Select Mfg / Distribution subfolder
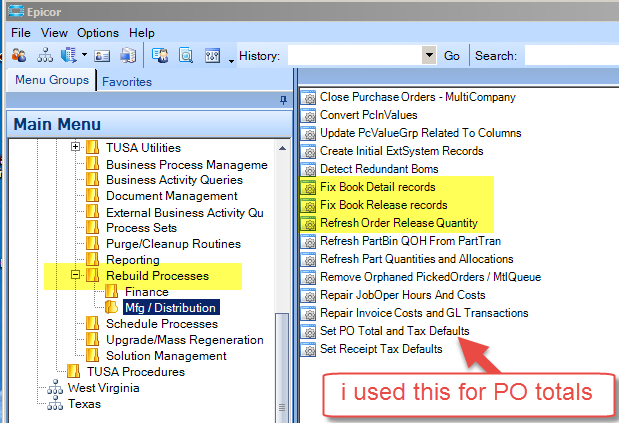 coord(171,307)
